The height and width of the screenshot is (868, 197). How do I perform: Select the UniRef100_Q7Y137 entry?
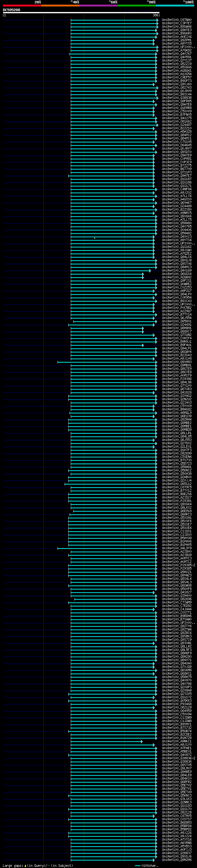177,60
